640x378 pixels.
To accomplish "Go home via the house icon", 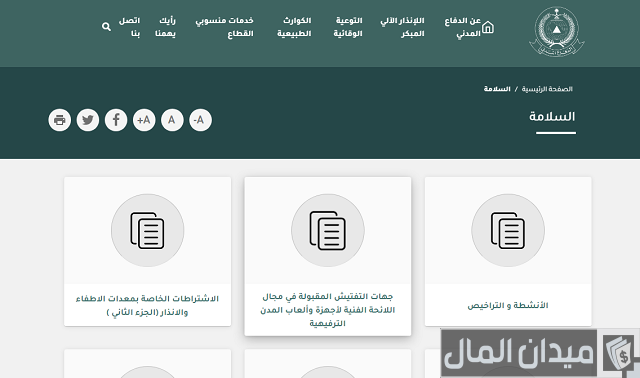I will pos(488,27).
